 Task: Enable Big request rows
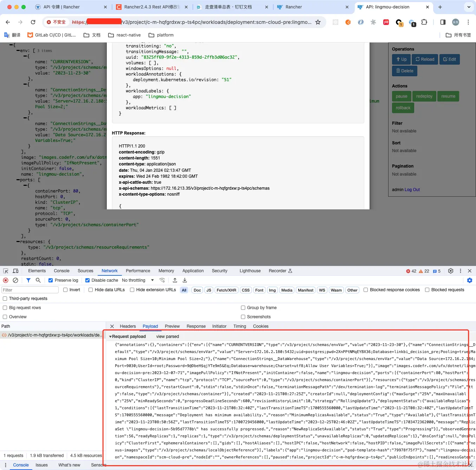click(x=5, y=308)
